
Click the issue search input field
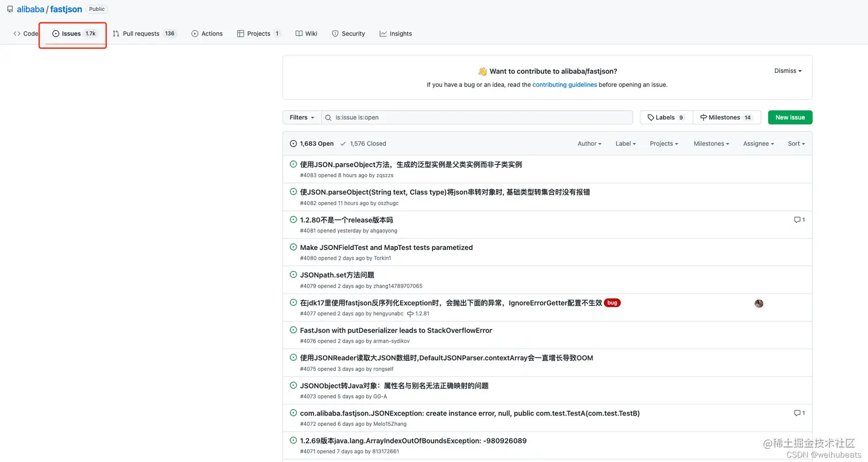click(477, 117)
